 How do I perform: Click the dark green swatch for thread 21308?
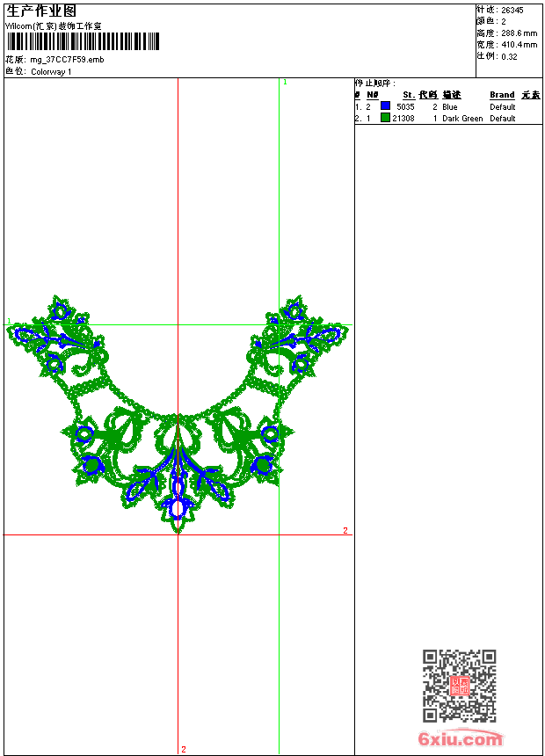(385, 118)
